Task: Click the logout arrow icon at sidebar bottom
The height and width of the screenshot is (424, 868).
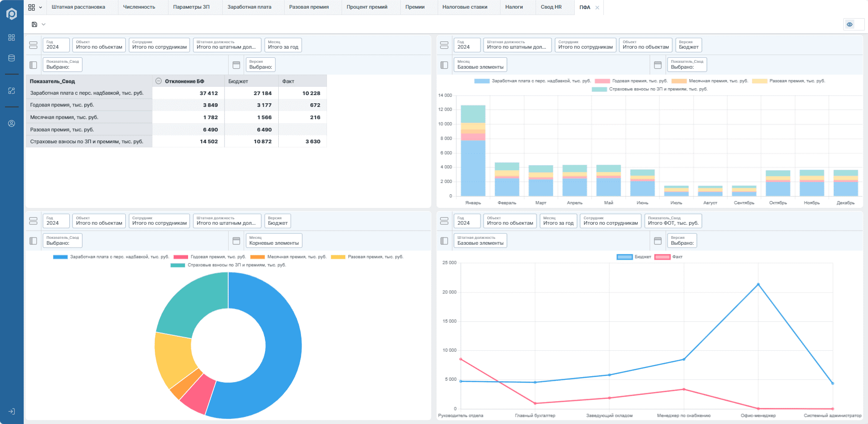Action: click(12, 411)
